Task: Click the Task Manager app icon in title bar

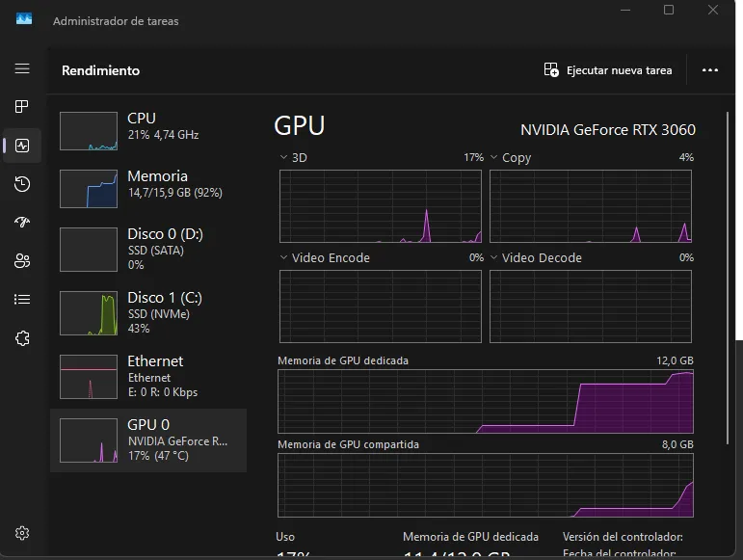Action: pyautogui.click(x=24, y=19)
